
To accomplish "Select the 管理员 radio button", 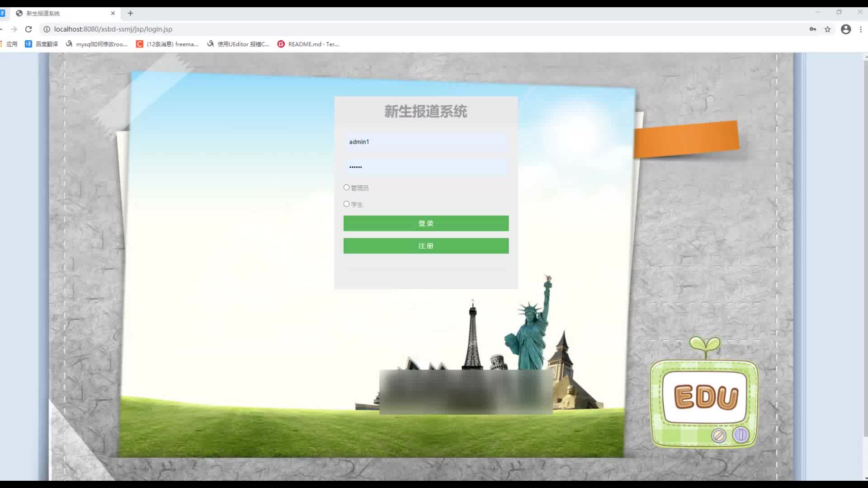I will (347, 188).
